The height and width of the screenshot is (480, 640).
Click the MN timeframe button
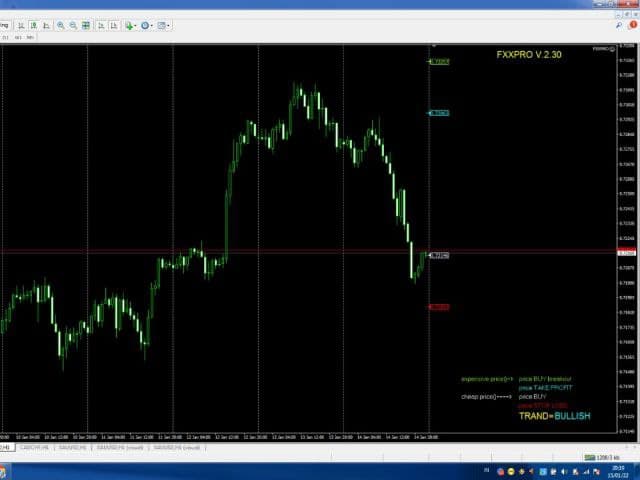pos(31,37)
